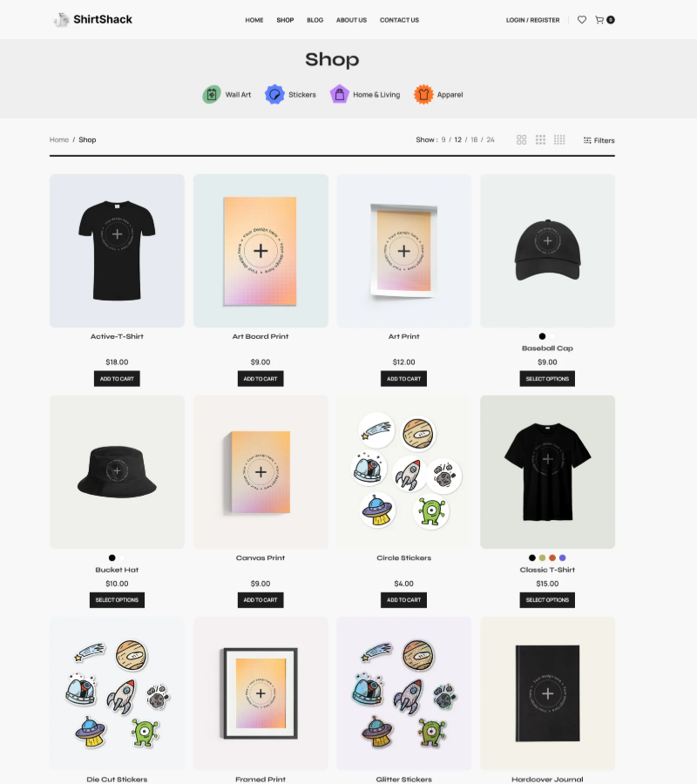Switch to four-column grid view
Image resolution: width=697 pixels, height=784 pixels.
click(559, 140)
